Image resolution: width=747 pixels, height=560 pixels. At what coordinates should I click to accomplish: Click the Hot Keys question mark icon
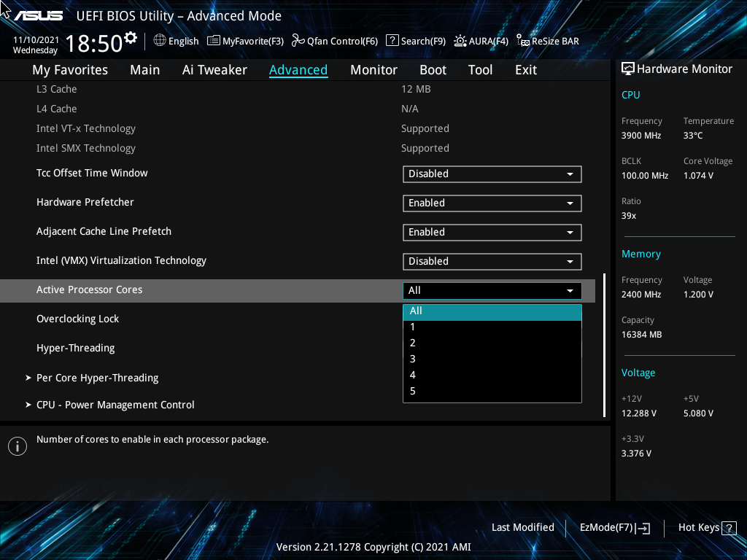(x=729, y=528)
